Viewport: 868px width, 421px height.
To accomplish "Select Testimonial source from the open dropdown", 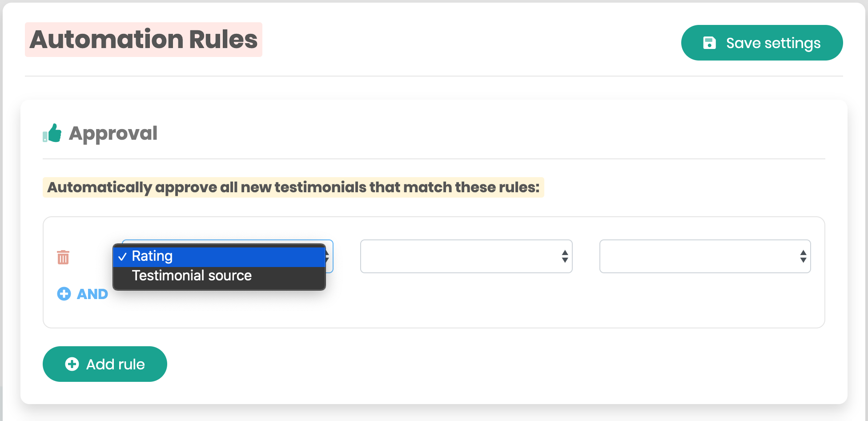I will point(192,276).
